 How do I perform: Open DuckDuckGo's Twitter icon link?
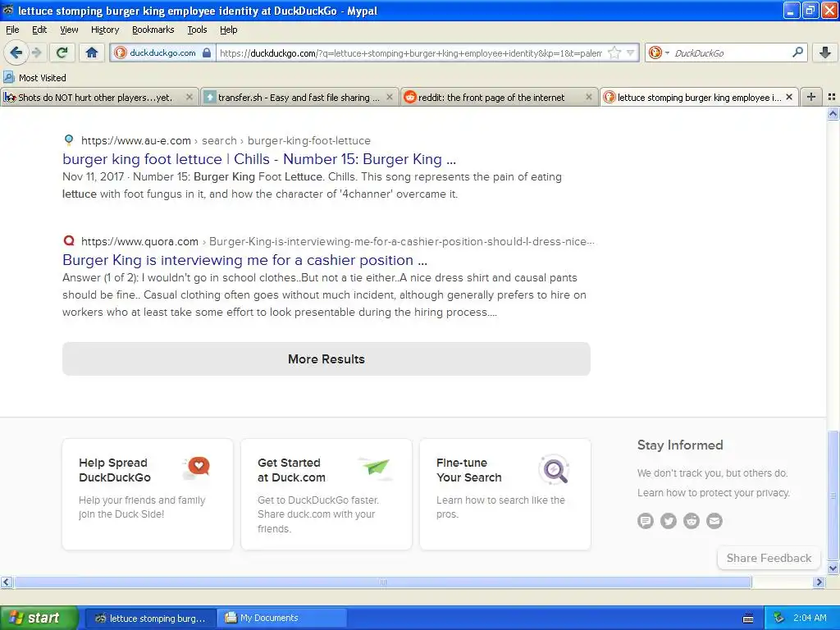pos(669,521)
